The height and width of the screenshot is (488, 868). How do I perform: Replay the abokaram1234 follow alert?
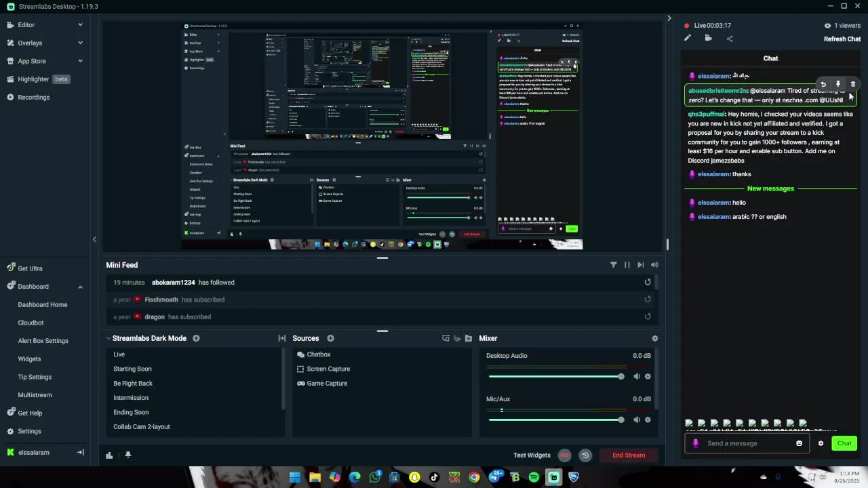[648, 283]
